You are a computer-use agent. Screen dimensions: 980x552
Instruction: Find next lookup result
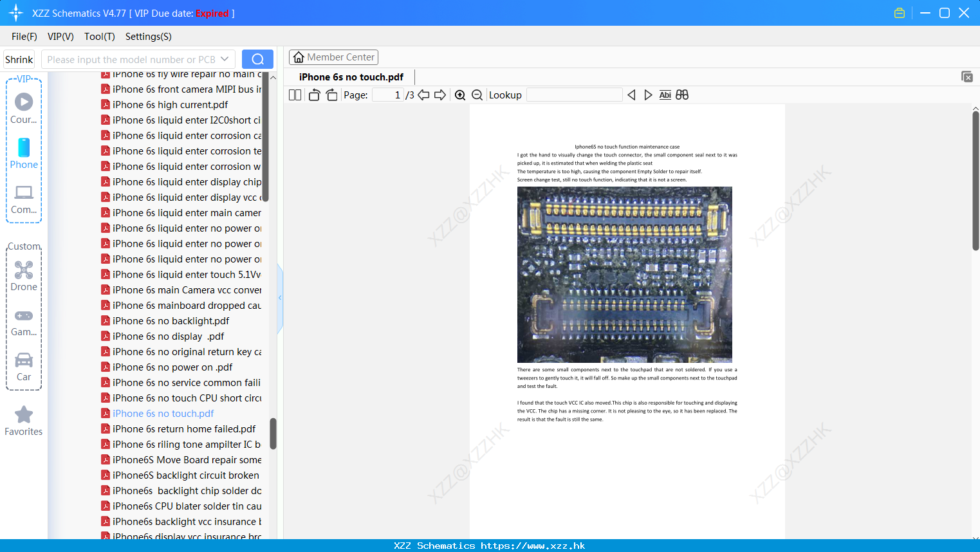point(648,95)
